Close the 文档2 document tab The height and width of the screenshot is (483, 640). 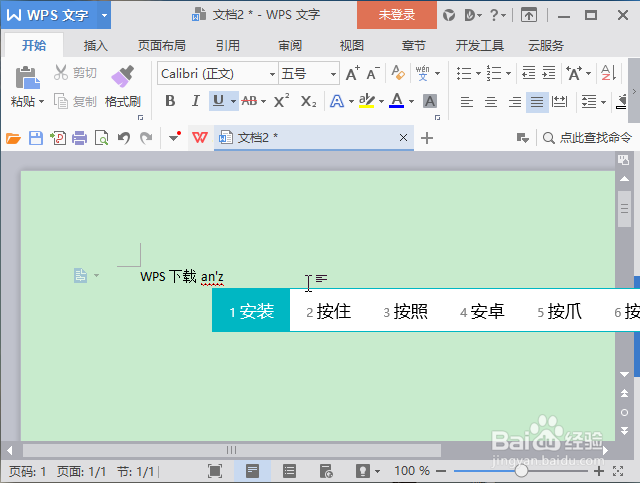click(x=403, y=138)
